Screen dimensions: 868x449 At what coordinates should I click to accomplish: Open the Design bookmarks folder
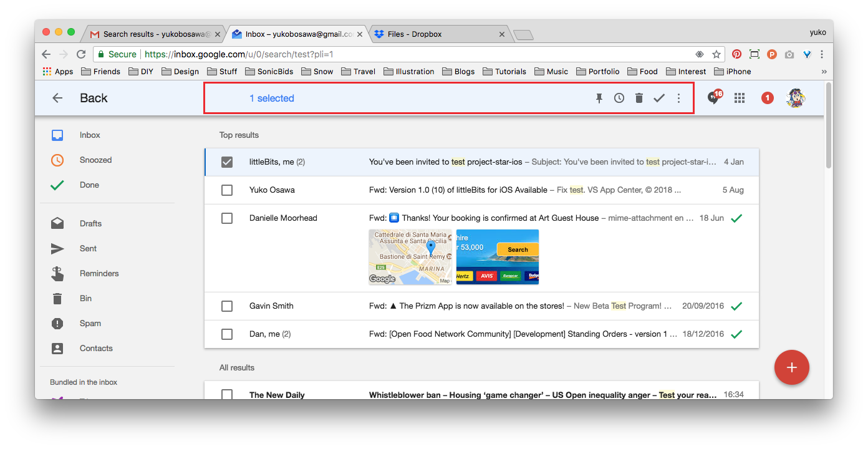180,71
